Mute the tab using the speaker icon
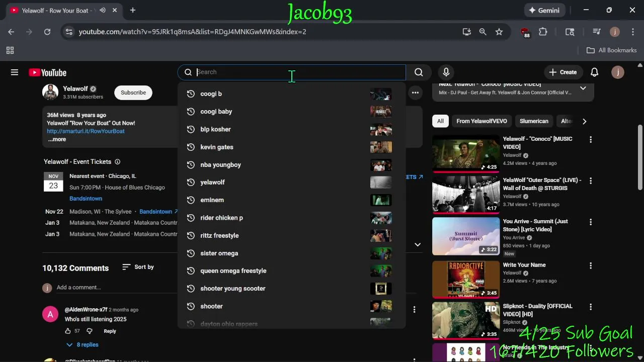The image size is (644, 362). (x=103, y=10)
